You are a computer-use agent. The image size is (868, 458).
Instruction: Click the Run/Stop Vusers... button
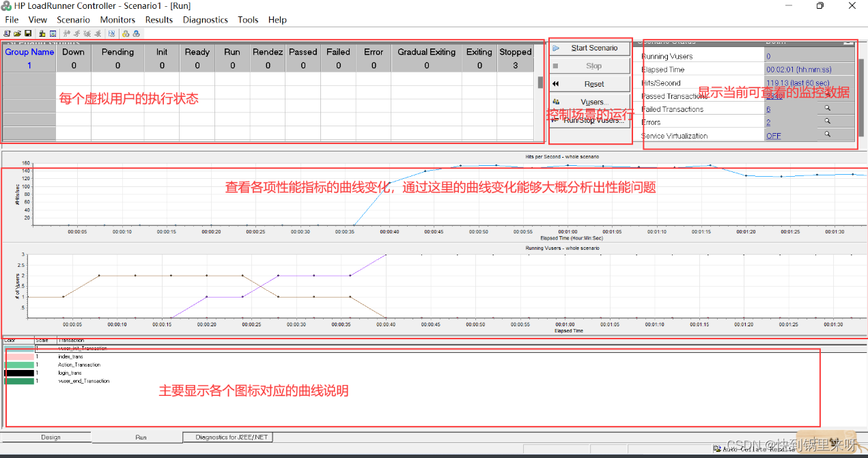pyautogui.click(x=590, y=120)
